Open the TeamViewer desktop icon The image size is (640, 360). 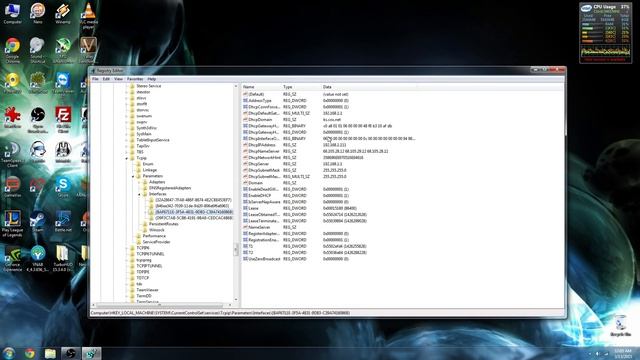tap(63, 83)
